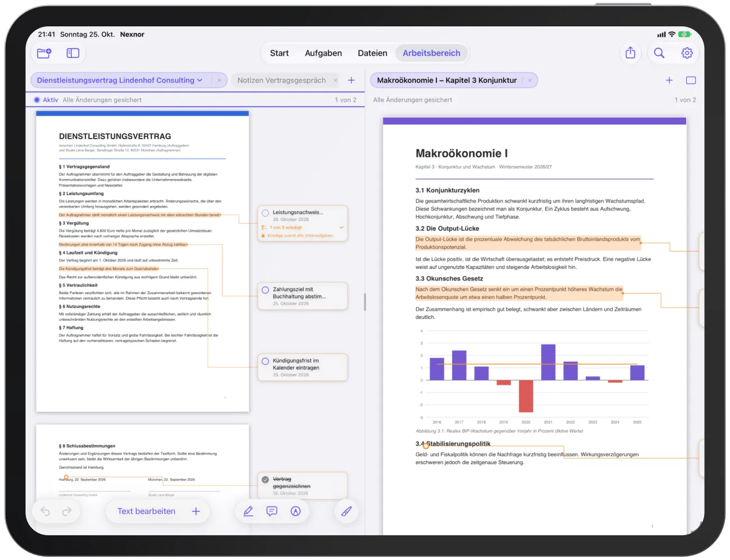Select the Aktiv pane indicator radio
The width and height of the screenshot is (730, 560).
click(37, 100)
